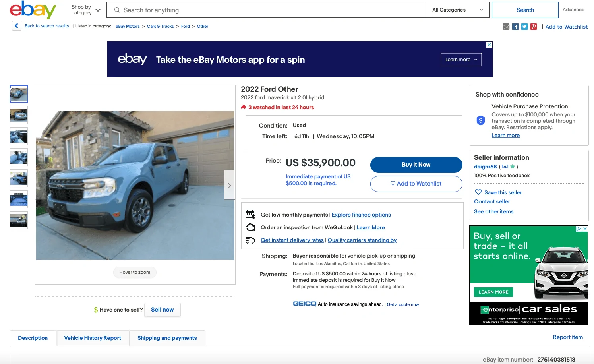The width and height of the screenshot is (594, 364).
Task: Open Advanced search link
Action: click(x=573, y=10)
